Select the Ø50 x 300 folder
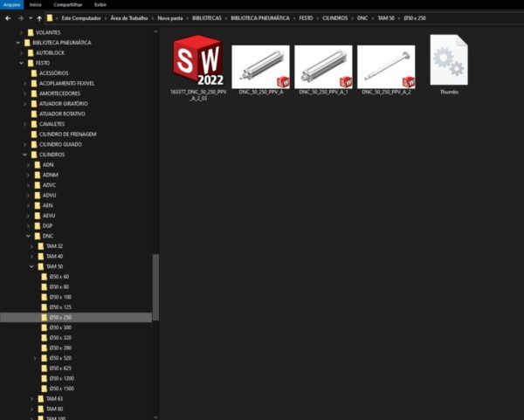The image size is (524, 420). point(57,327)
